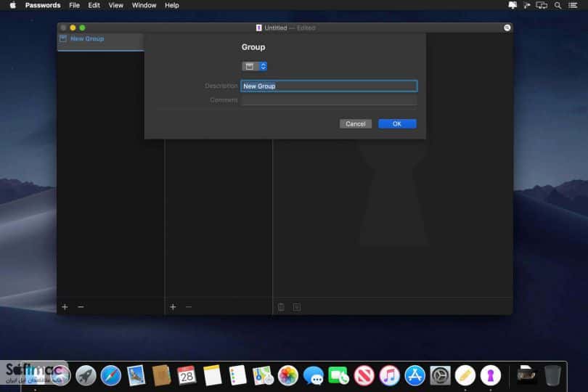Screen dimensions: 588x392
Task: Remove an entry with the middle pane minus button
Action: pyautogui.click(x=189, y=307)
